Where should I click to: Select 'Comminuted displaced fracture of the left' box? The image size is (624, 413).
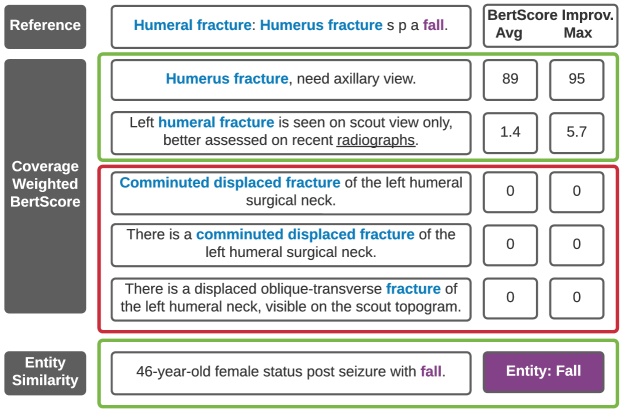pos(291,193)
